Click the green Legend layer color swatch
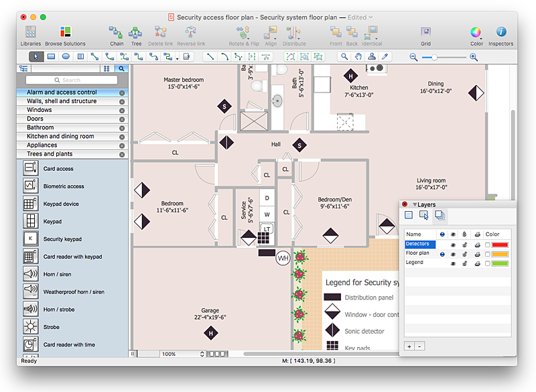 pyautogui.click(x=500, y=263)
